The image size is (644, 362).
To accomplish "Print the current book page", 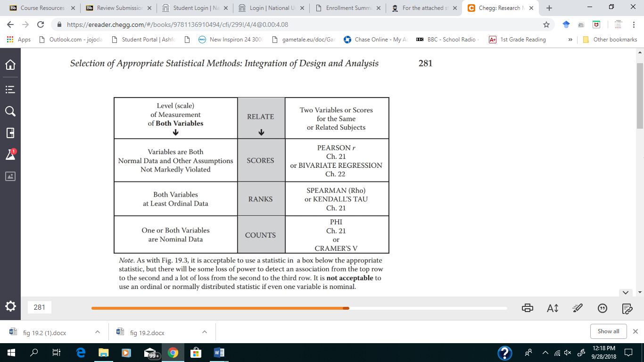I will 528,308.
